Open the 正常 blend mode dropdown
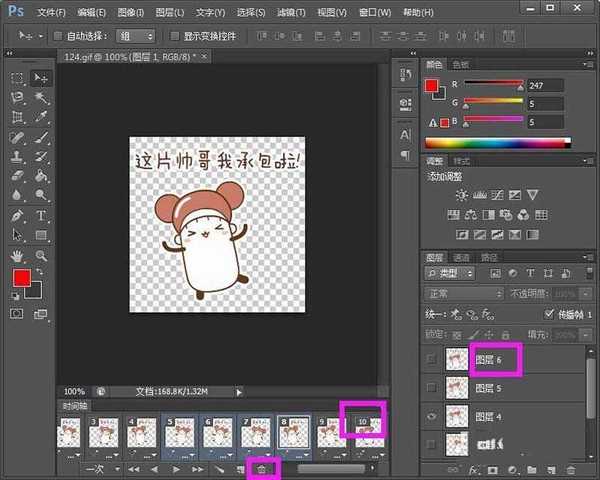This screenshot has height=480, width=600. tap(460, 295)
